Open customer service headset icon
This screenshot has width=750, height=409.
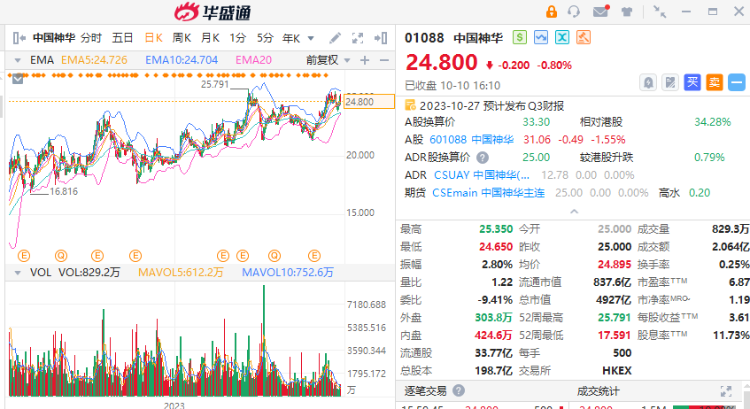point(574,11)
